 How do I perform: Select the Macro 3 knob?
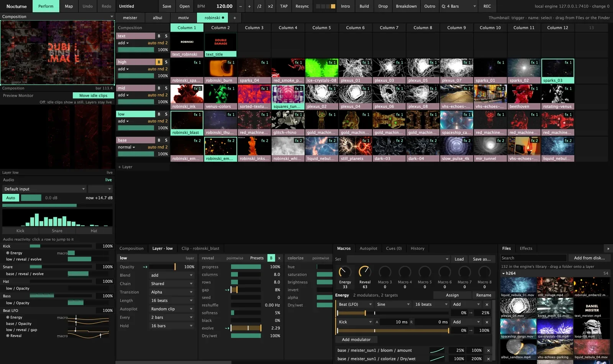385,272
